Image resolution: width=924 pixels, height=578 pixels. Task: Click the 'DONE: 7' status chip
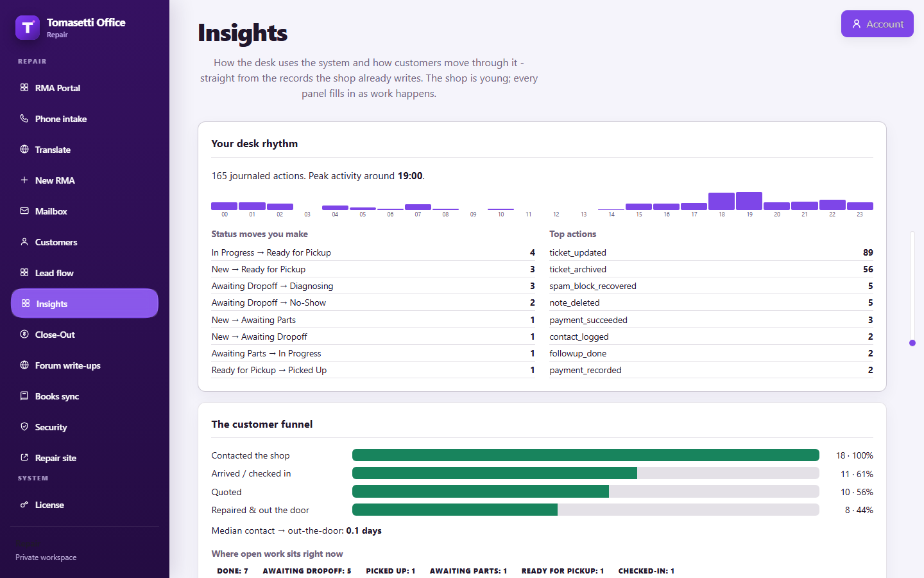click(232, 571)
